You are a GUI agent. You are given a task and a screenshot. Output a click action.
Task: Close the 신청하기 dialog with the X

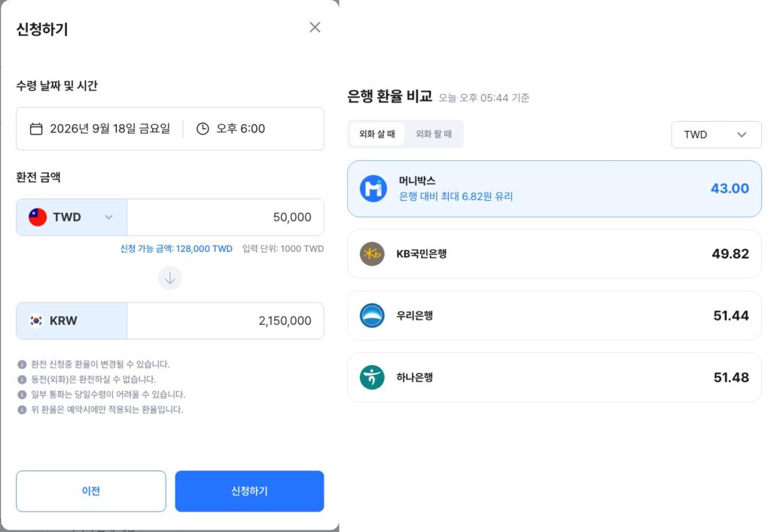315,27
